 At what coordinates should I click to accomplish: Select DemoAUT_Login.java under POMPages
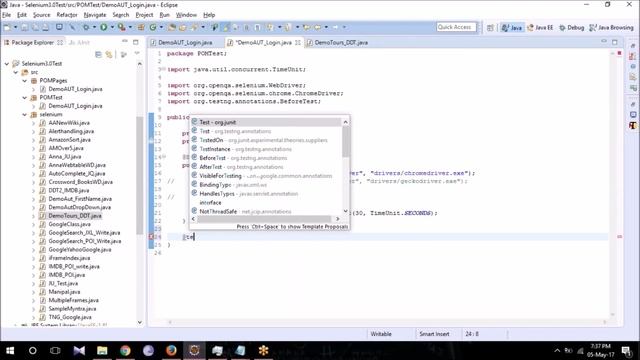[75, 89]
